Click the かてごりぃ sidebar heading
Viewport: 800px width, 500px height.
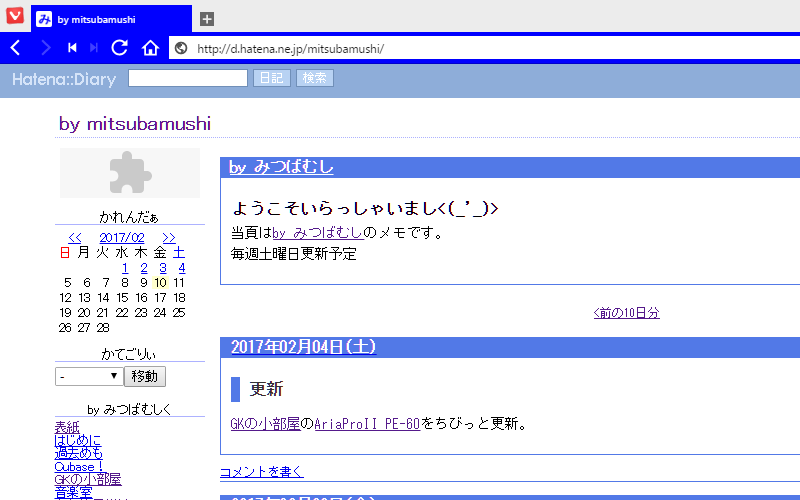[129, 354]
